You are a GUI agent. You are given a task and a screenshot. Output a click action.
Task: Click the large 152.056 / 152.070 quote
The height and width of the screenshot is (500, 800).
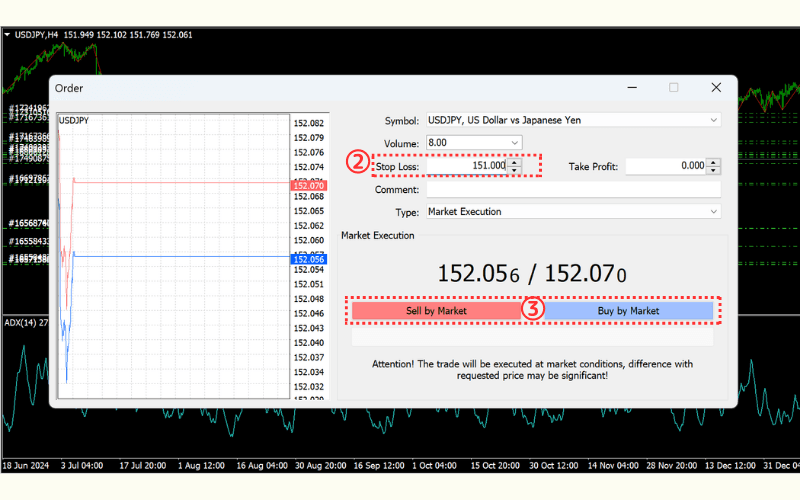(x=532, y=272)
